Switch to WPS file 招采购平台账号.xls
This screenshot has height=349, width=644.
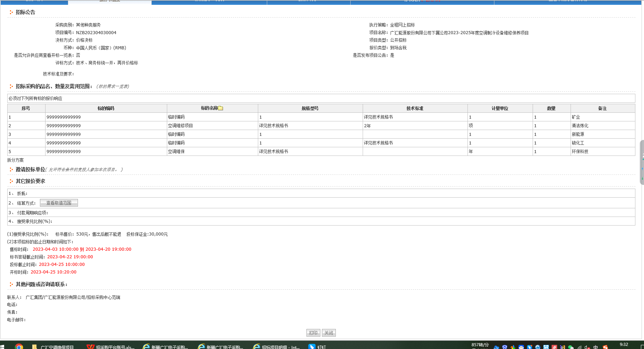click(110, 347)
